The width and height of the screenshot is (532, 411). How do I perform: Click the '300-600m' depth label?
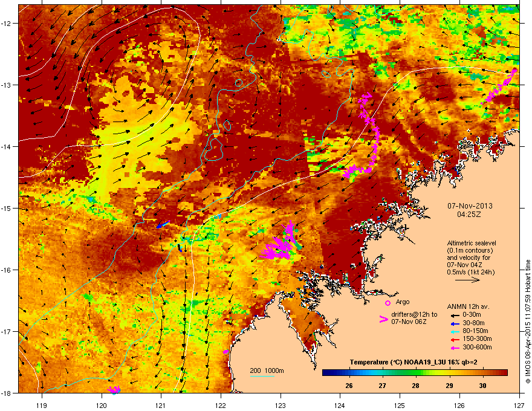pos(477,348)
